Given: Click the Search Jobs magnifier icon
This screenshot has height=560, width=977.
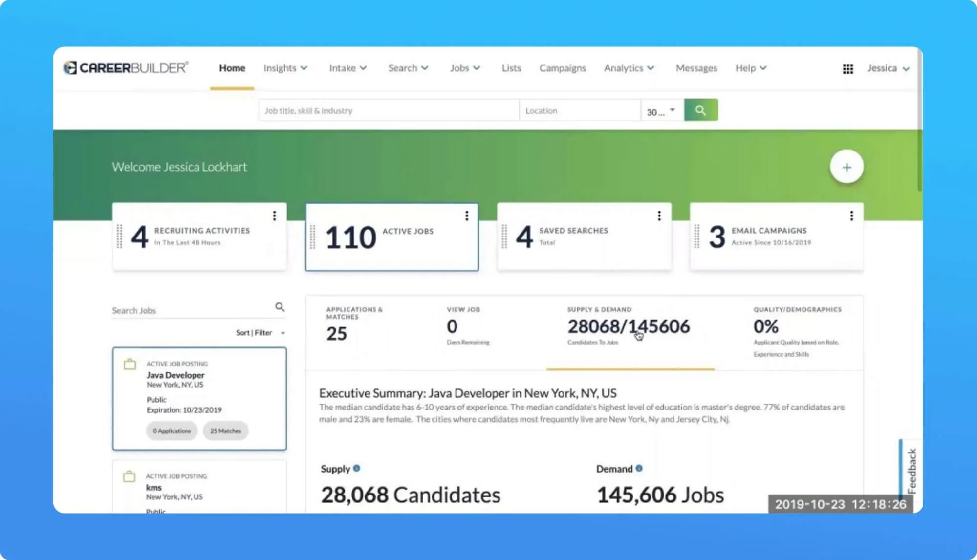Looking at the screenshot, I should (x=280, y=307).
